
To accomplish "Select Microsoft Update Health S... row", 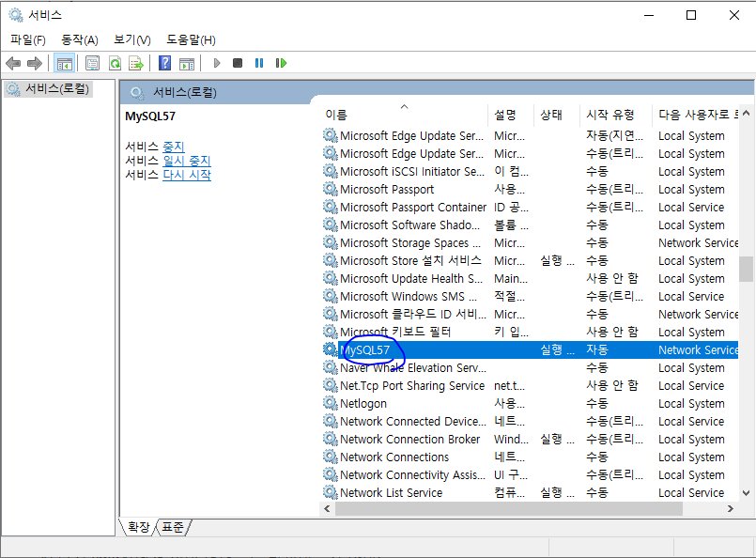I will [530, 278].
